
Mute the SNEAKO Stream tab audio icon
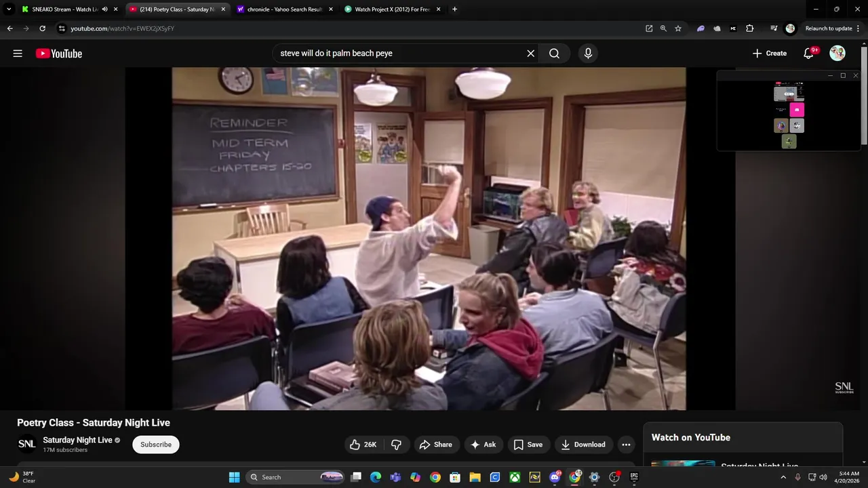104,9
